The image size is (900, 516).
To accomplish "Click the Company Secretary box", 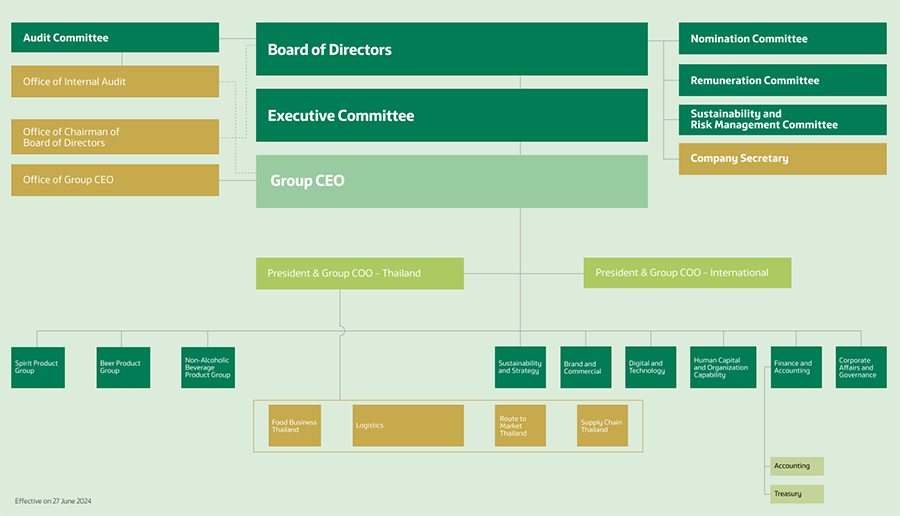I will pos(782,159).
